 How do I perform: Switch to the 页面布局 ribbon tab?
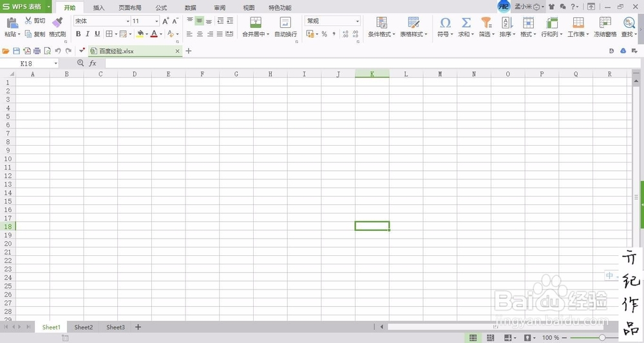130,7
